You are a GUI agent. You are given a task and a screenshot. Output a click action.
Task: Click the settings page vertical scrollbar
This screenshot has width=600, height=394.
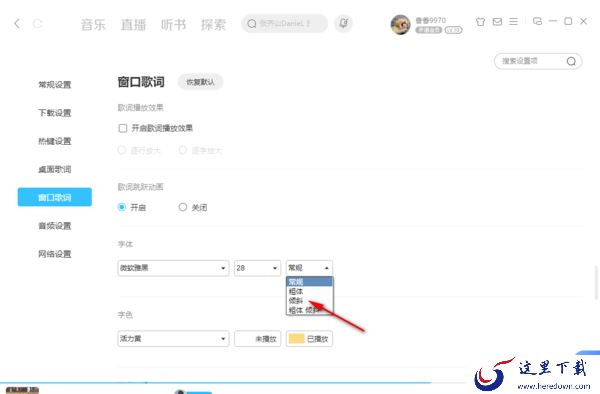[596, 283]
